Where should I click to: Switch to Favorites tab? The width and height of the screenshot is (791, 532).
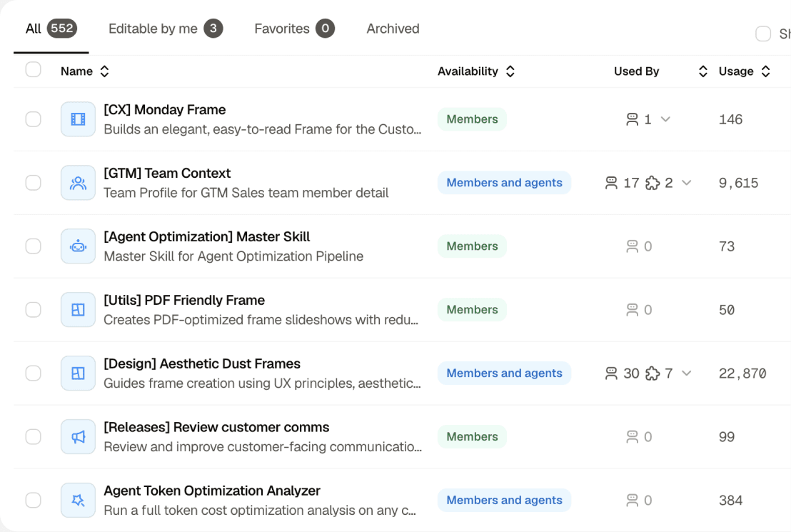(294, 29)
